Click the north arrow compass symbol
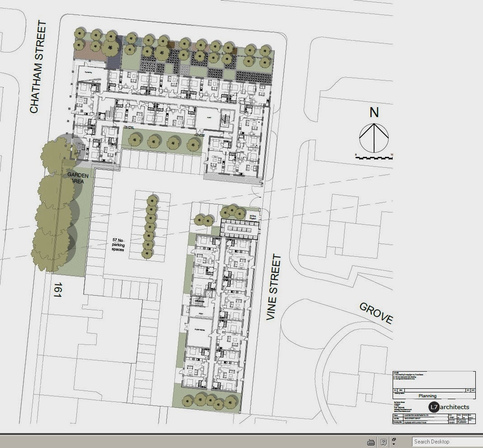 374,138
